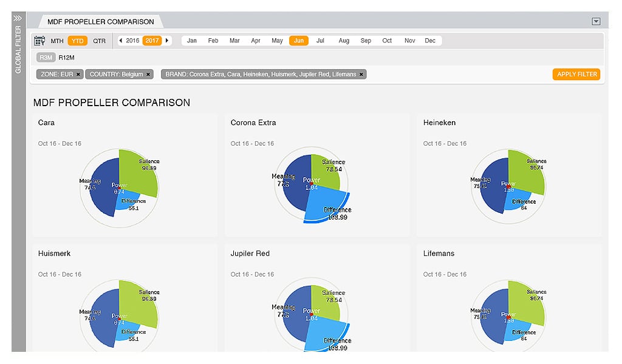Screen dimensions: 622x364
Task: Click Cara's red Power center point
Action: coord(119,187)
